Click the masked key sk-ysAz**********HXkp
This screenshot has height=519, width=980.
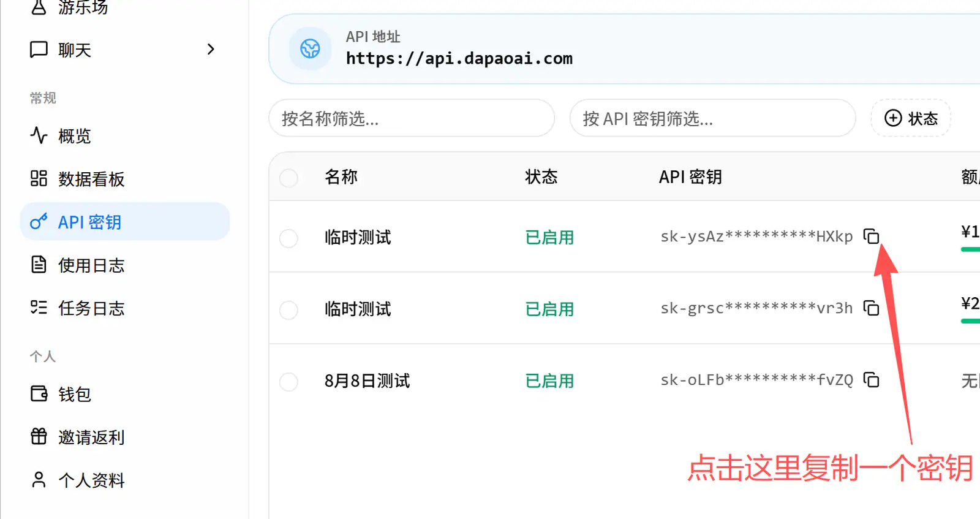(756, 236)
